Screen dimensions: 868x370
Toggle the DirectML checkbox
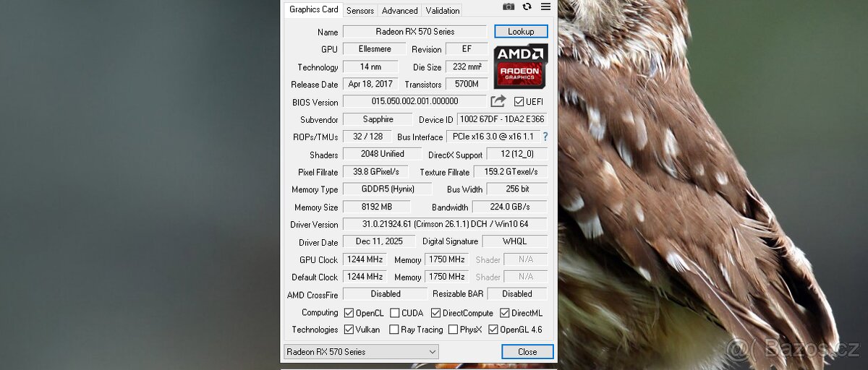[505, 313]
